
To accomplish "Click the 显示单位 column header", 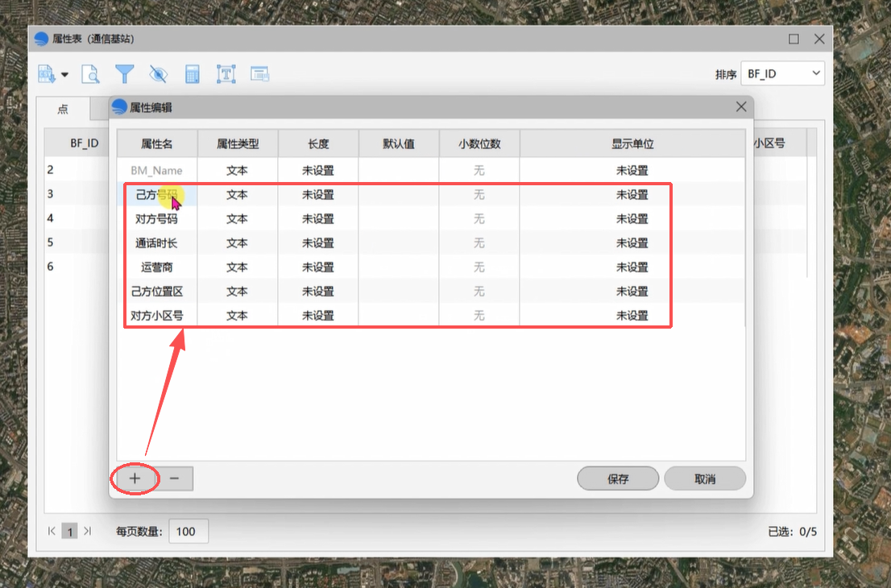I will [632, 143].
